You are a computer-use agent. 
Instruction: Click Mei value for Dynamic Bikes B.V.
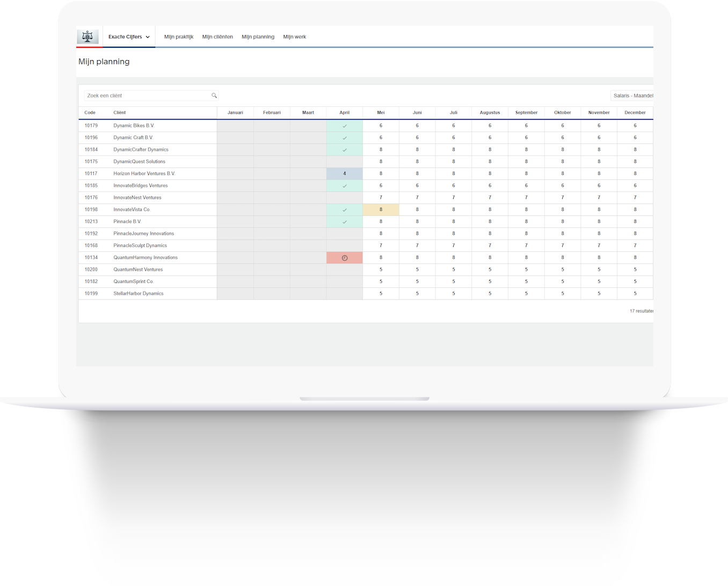coord(381,126)
